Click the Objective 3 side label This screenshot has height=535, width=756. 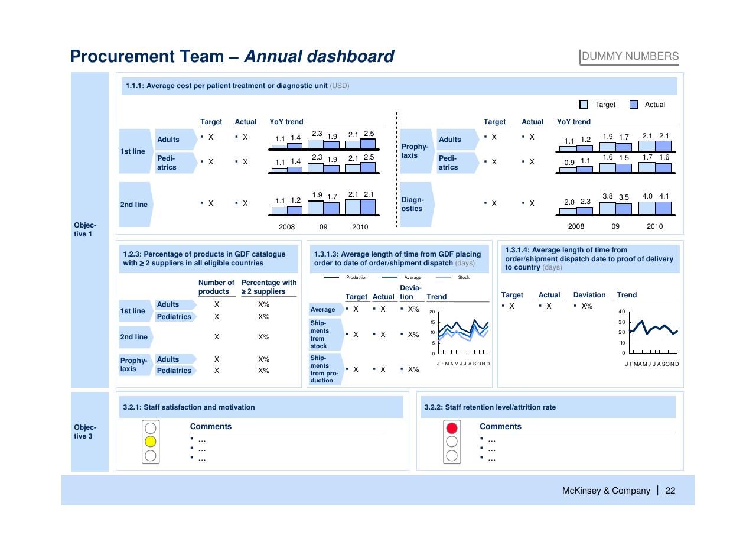pos(90,432)
